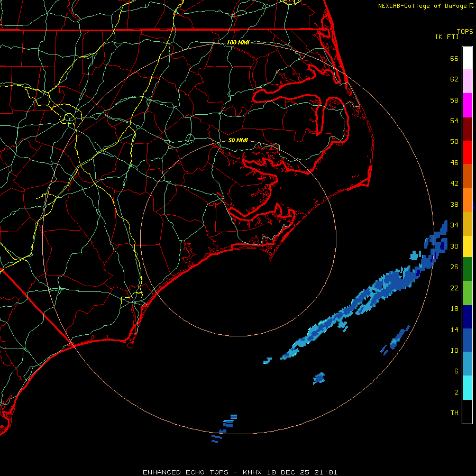The width and height of the screenshot is (476, 476).
Task: Click the magenta 58 kft legend swatch
Action: pyautogui.click(x=467, y=105)
